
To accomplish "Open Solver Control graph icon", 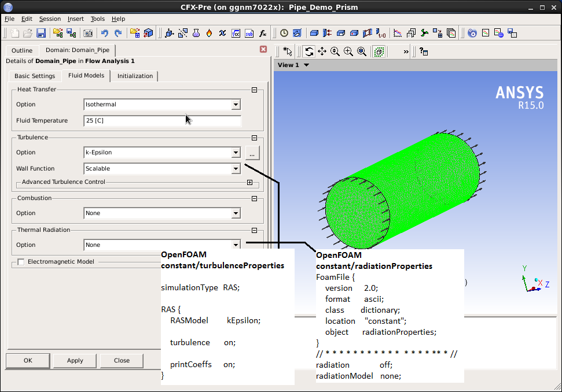I will pyautogui.click(x=398, y=34).
